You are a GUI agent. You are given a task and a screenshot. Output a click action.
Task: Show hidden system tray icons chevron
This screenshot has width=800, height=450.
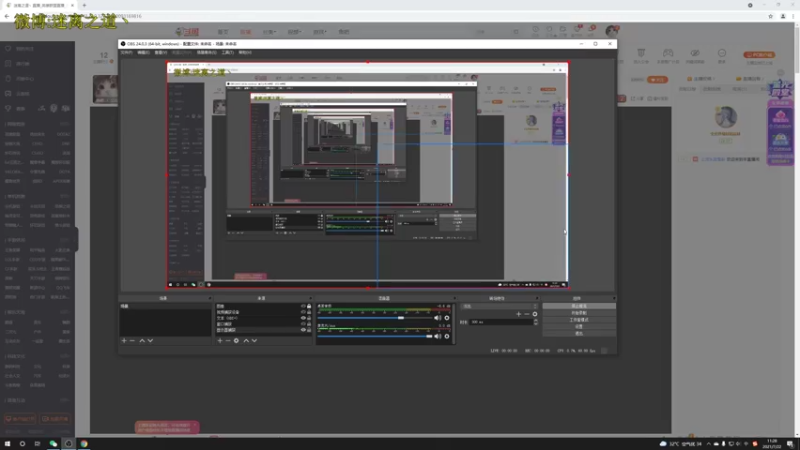(x=708, y=444)
